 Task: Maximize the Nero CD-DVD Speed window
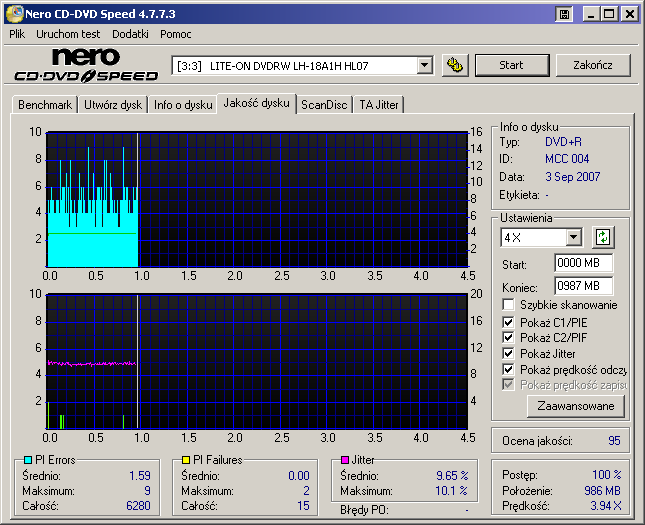[609, 15]
